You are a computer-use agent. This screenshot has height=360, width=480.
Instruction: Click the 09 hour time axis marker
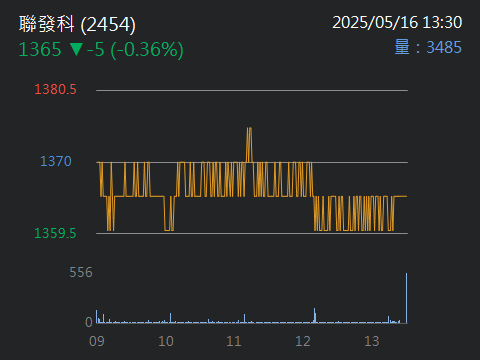point(97,341)
